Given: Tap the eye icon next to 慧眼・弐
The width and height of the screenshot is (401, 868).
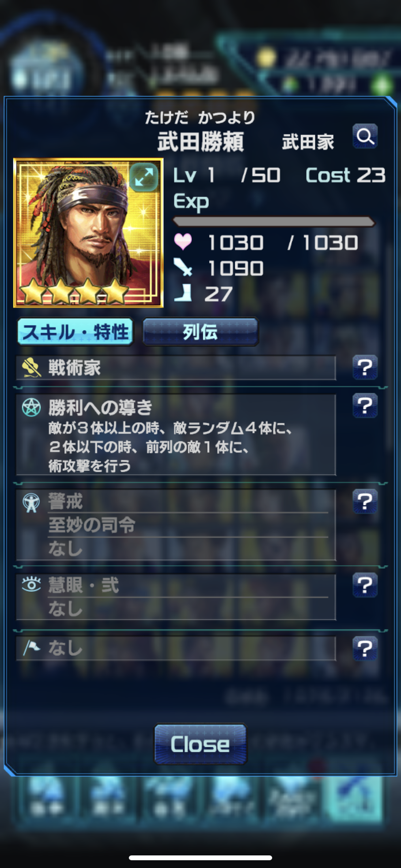Looking at the screenshot, I should coord(31,585).
